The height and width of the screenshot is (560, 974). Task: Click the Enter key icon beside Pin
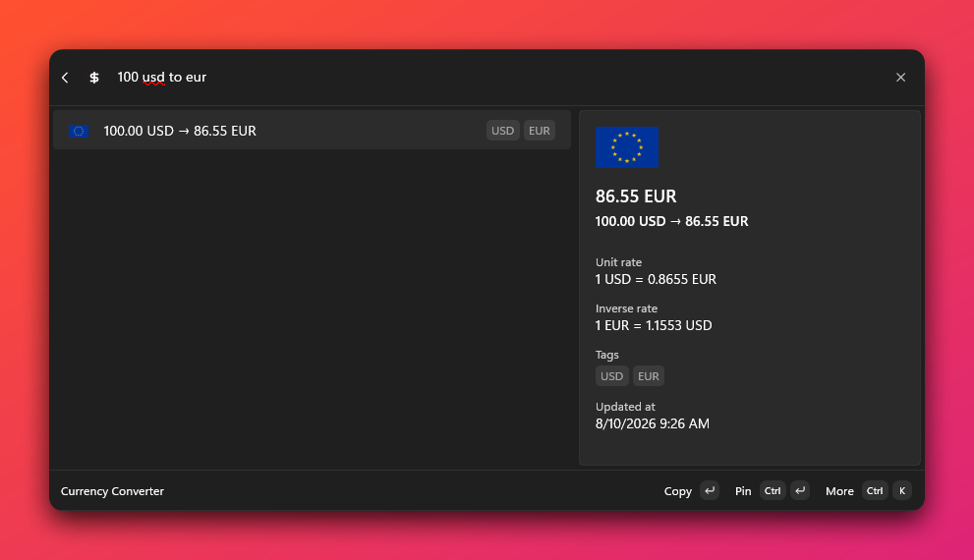800,490
